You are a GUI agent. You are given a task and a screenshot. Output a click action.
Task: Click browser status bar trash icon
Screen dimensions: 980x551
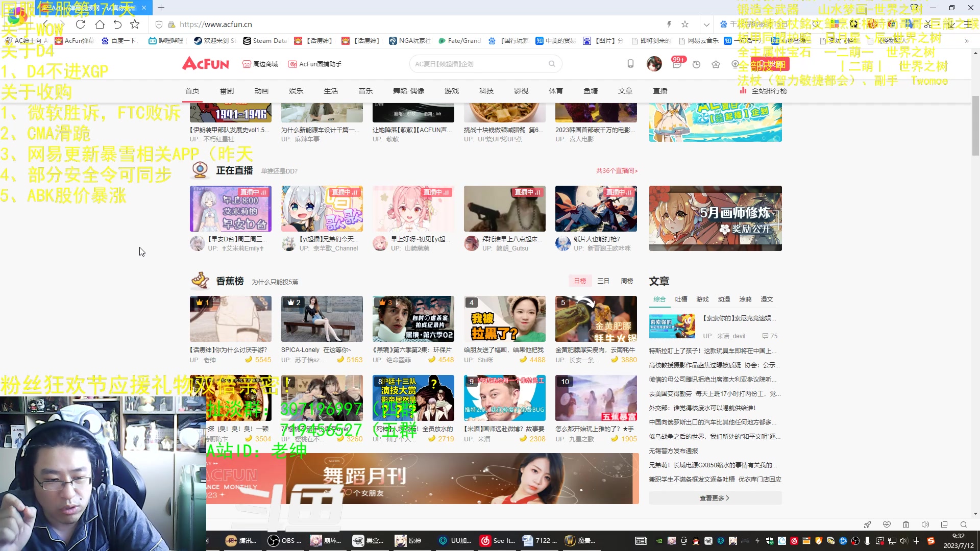tap(906, 524)
